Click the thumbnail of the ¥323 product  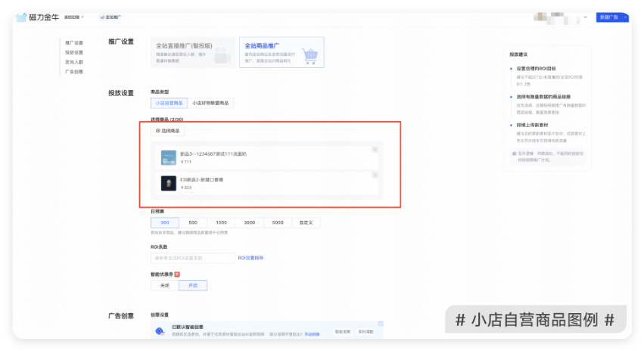pyautogui.click(x=169, y=184)
